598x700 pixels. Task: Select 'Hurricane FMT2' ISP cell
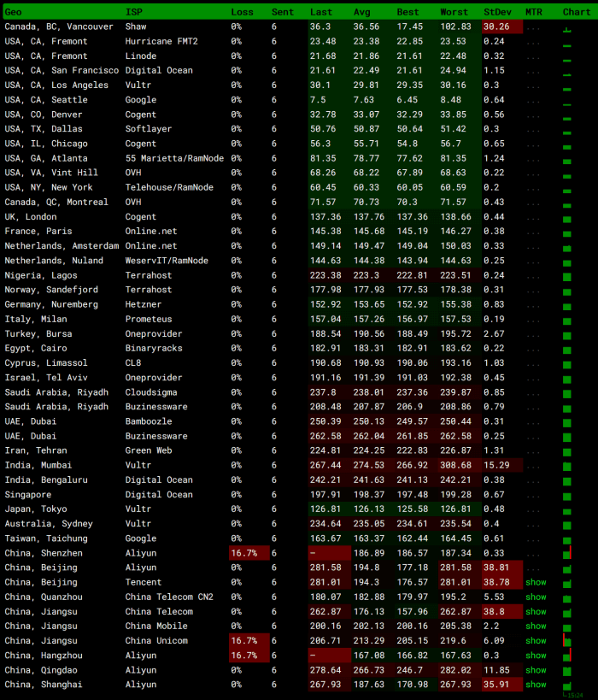(161, 42)
